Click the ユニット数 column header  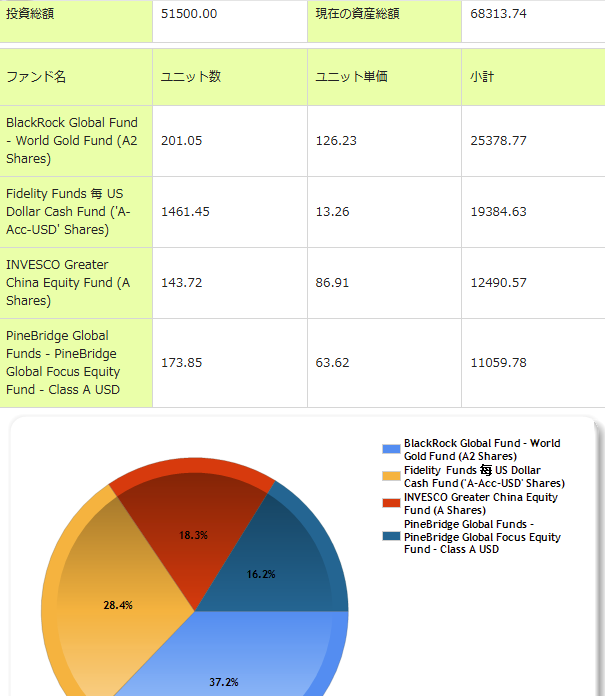191,77
